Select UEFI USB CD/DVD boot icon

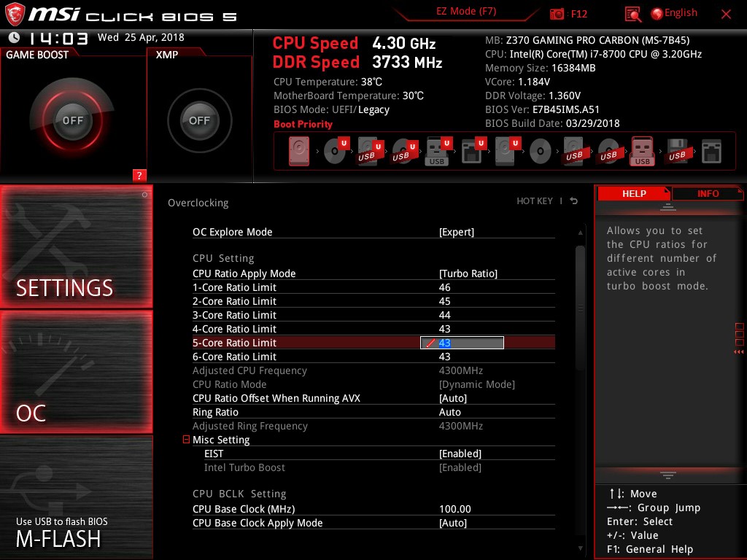pyautogui.click(x=404, y=152)
